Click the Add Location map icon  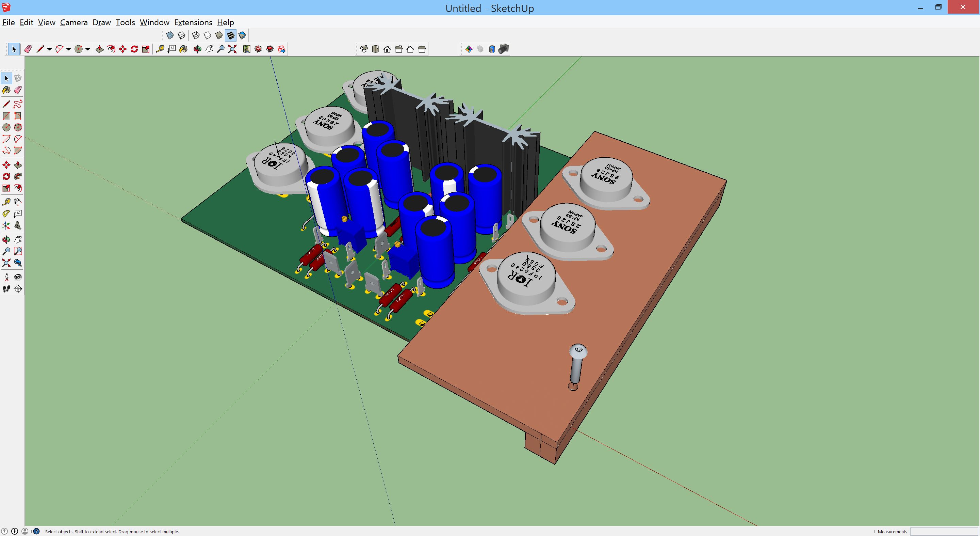(246, 49)
